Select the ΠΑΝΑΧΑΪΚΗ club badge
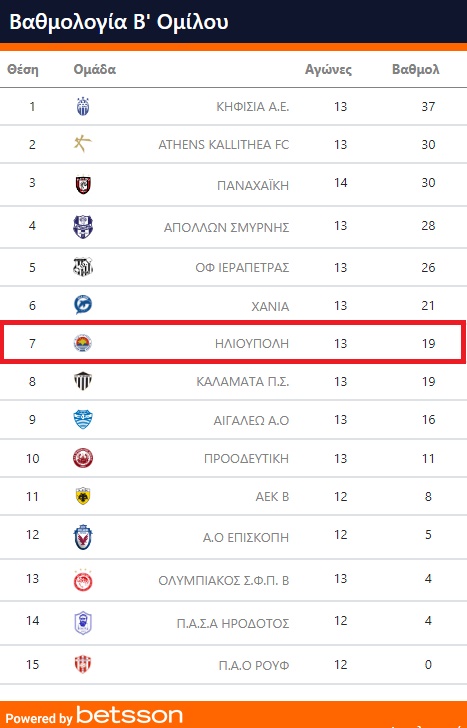Image resolution: width=467 pixels, height=728 pixels. tap(83, 185)
